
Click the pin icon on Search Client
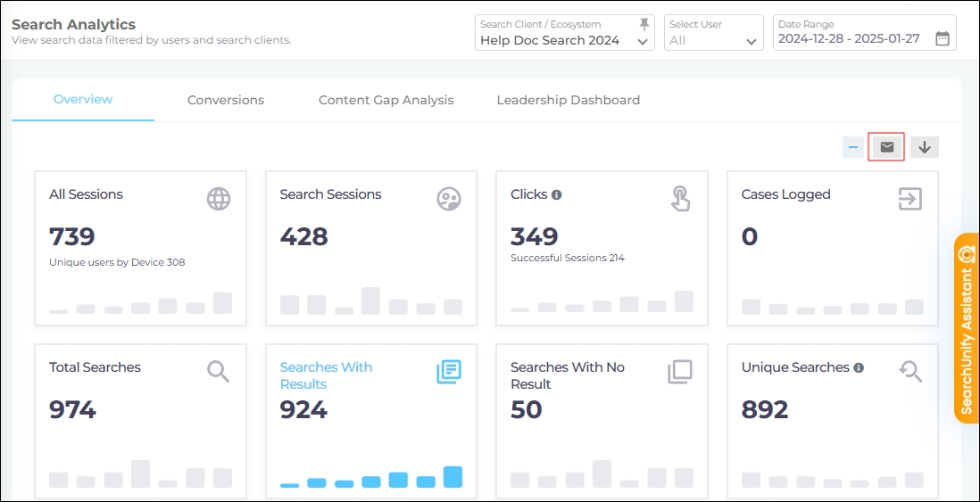click(644, 24)
